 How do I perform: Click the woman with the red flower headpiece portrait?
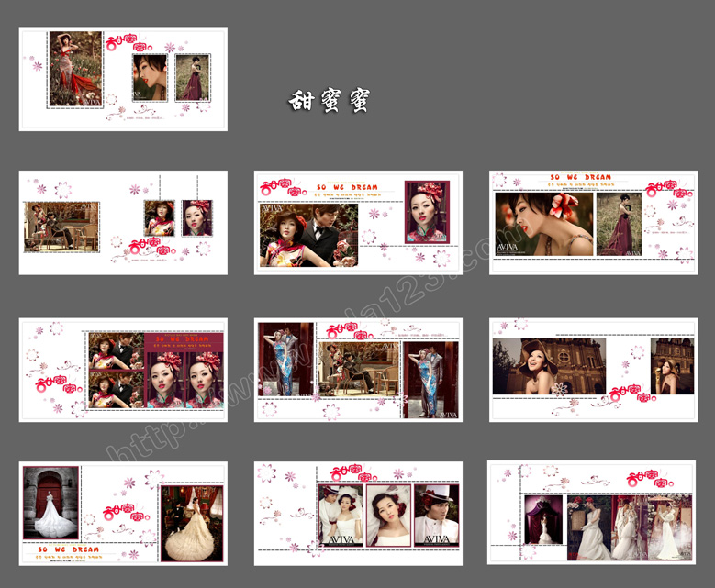pyautogui.click(x=428, y=212)
